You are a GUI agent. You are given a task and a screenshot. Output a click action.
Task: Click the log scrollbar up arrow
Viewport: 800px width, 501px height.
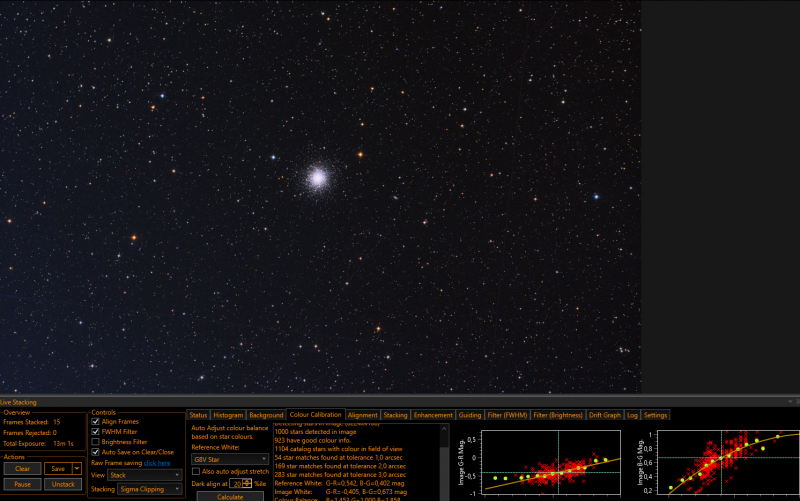(444, 429)
